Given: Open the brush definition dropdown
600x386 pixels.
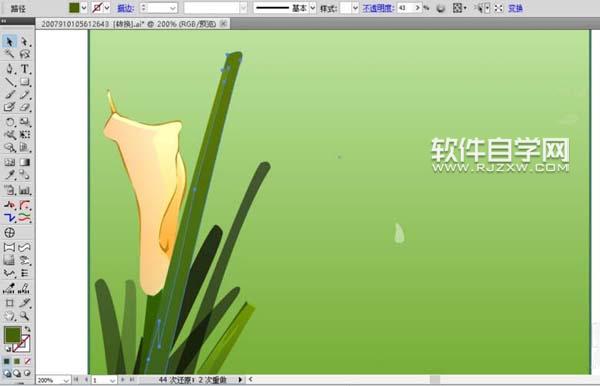Looking at the screenshot, I should [x=243, y=8].
